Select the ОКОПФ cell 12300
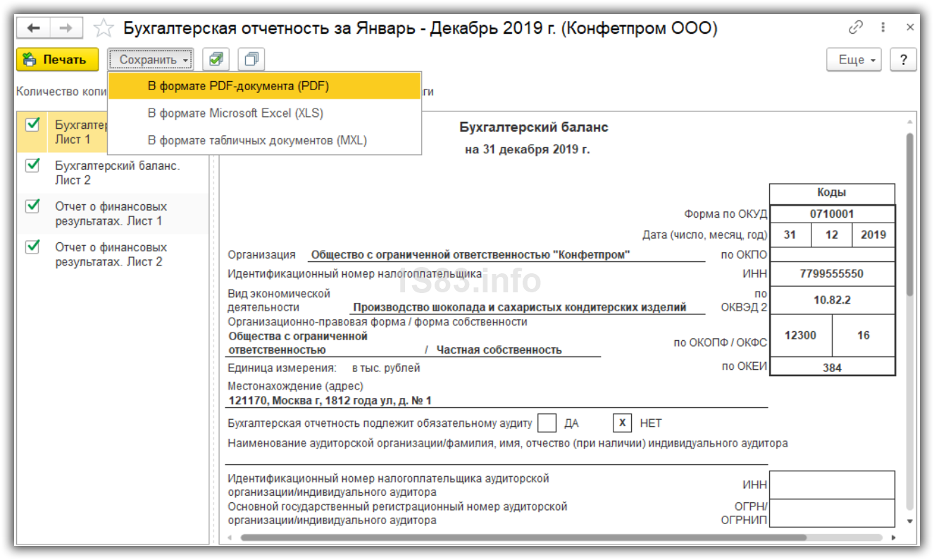Viewport: 934px width, 560px height. point(800,335)
